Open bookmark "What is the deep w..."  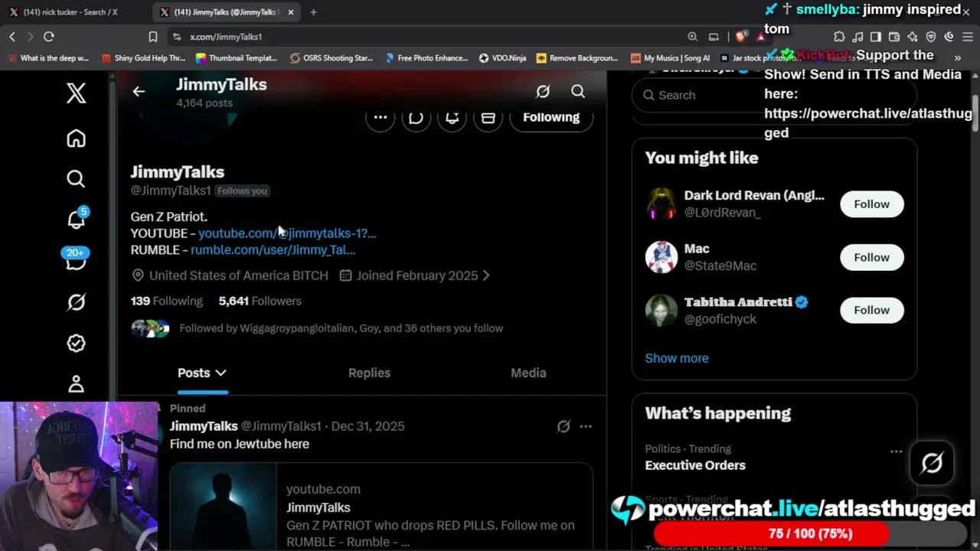(x=48, y=58)
